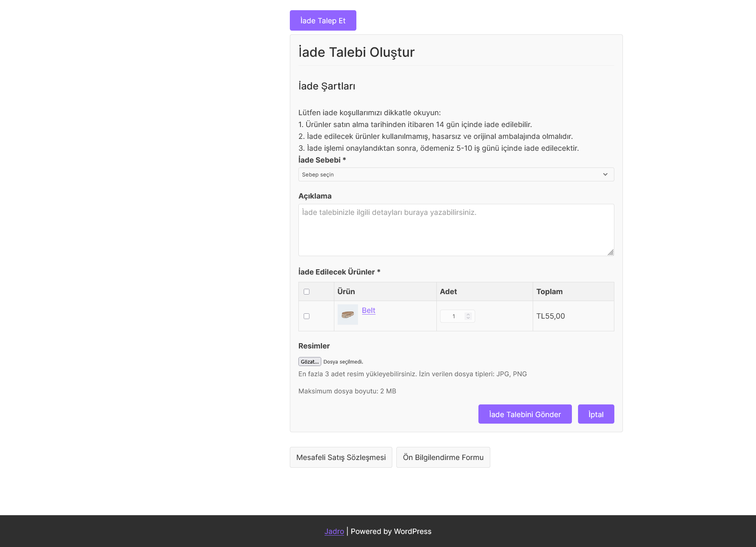Image resolution: width=756 pixels, height=547 pixels.
Task: Tick the select-all checkbox in table header
Action: click(307, 292)
